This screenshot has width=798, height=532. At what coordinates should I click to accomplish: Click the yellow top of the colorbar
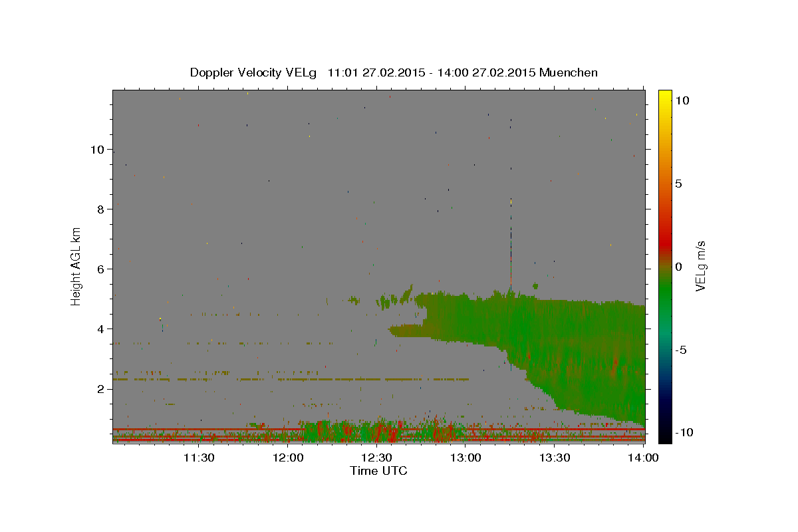tap(664, 96)
